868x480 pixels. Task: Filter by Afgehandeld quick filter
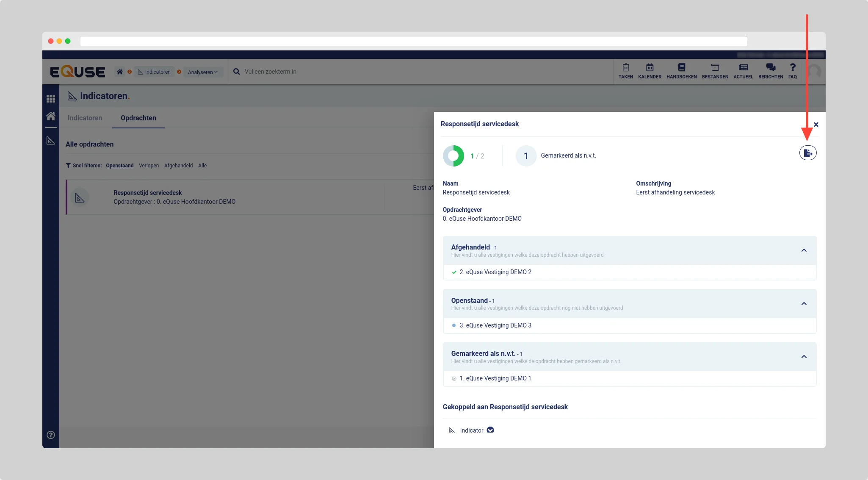pos(178,166)
